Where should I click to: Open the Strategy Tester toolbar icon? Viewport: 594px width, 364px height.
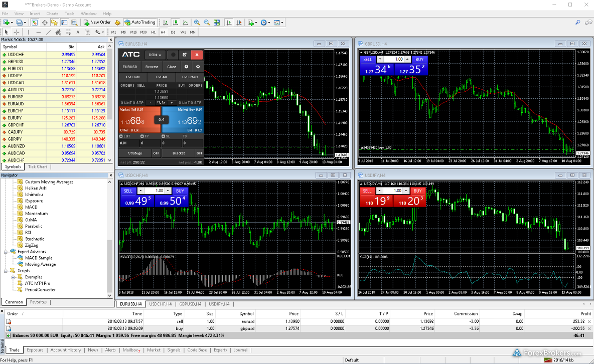click(74, 23)
